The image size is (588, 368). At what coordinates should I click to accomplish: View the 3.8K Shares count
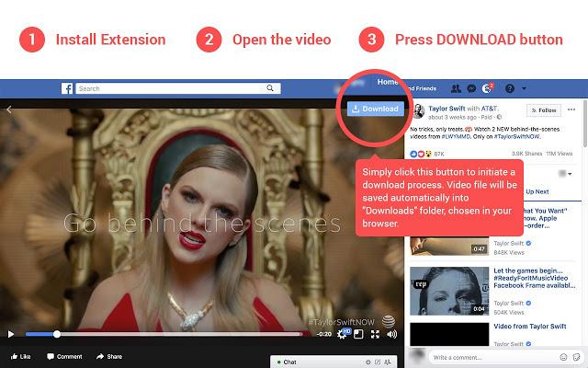526,154
